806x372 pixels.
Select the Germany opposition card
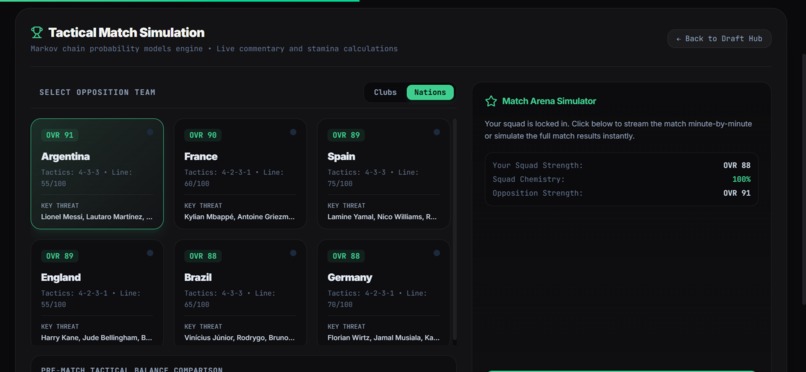pyautogui.click(x=383, y=293)
